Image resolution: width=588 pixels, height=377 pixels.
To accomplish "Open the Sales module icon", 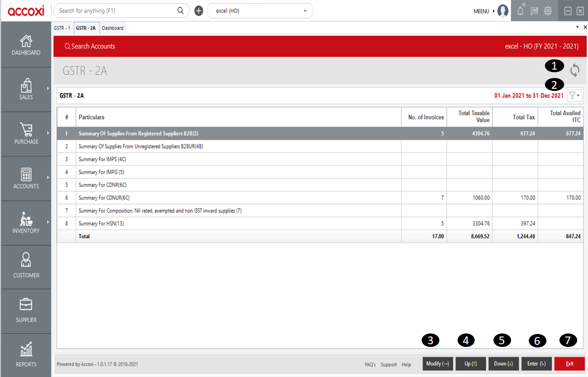I will coord(26,85).
